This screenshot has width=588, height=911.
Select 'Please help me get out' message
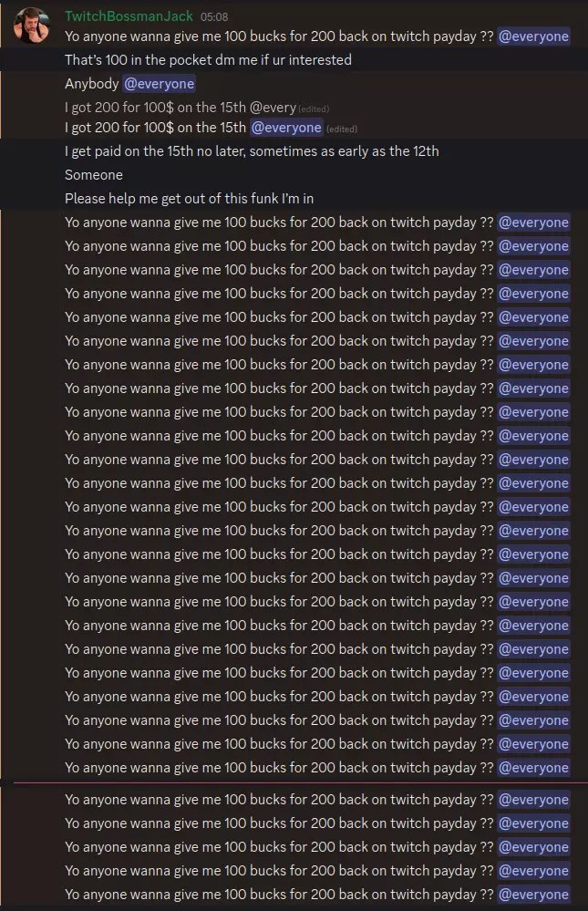click(x=190, y=199)
